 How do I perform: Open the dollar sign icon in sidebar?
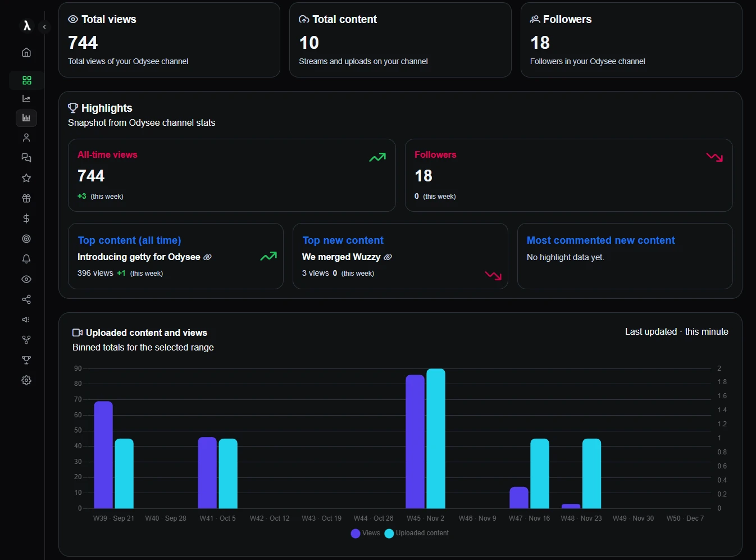click(x=26, y=218)
